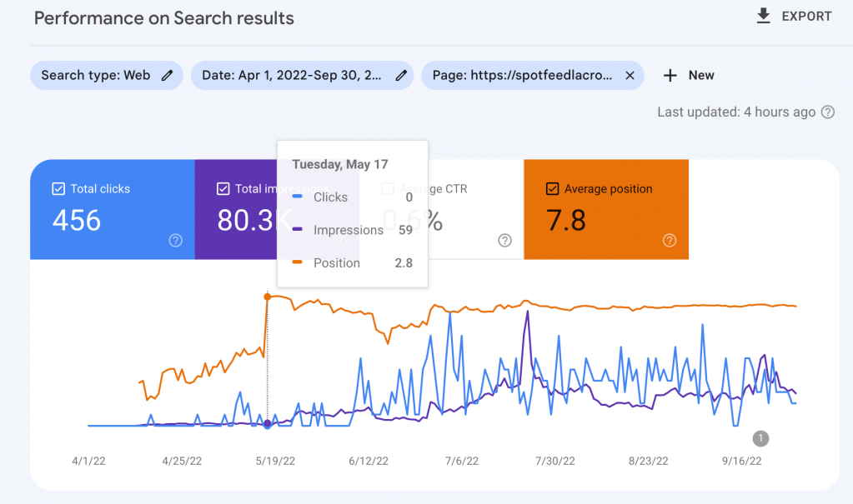Click the EXPORT button label

[806, 17]
